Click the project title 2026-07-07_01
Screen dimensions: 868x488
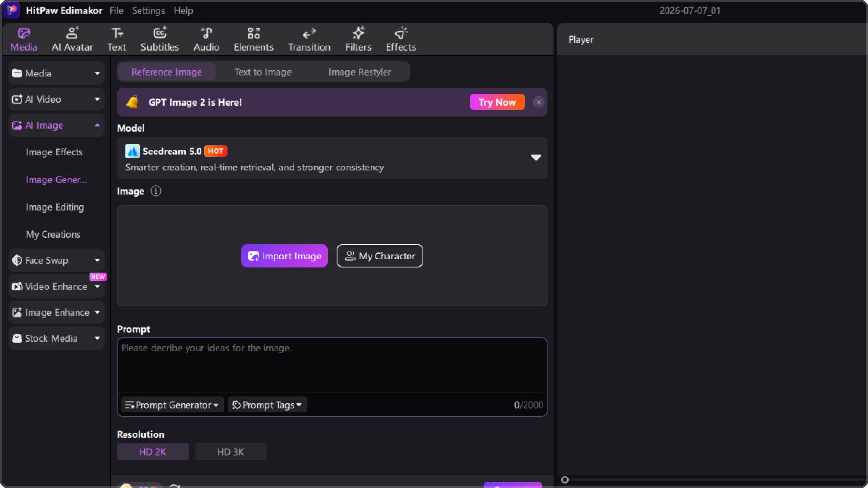point(690,11)
